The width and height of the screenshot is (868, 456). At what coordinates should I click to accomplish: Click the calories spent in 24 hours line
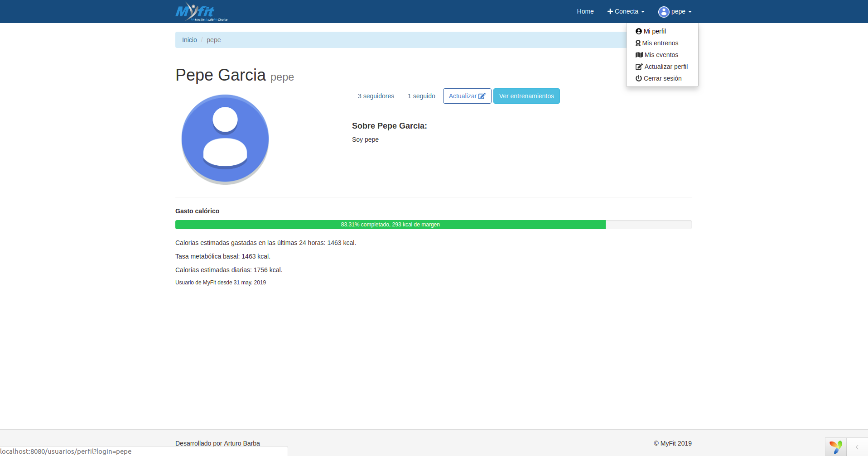coord(265,243)
